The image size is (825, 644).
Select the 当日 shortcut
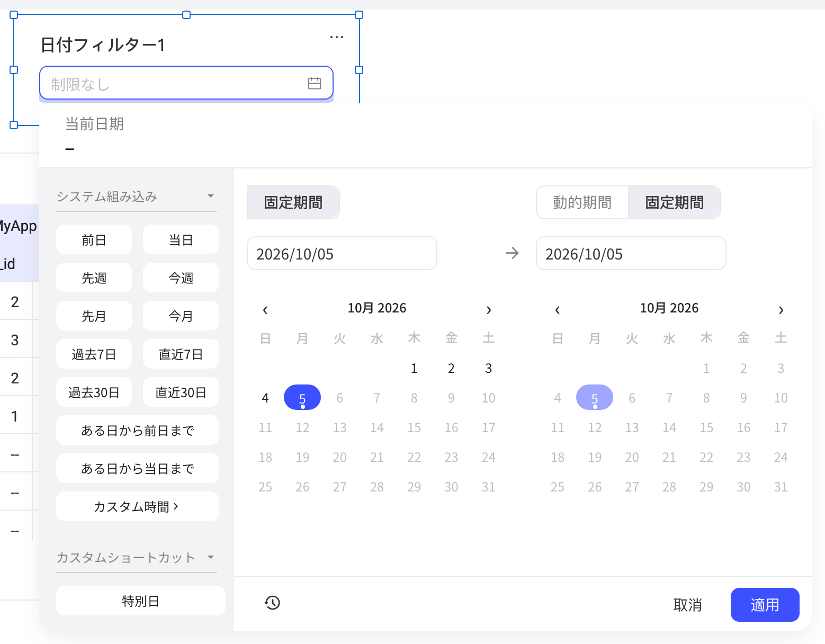(x=181, y=240)
